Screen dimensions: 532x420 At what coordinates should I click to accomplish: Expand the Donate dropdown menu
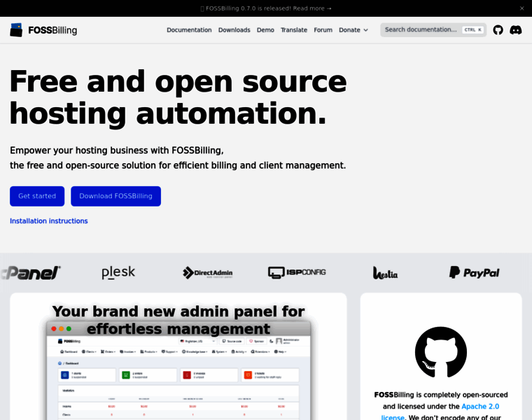click(353, 30)
